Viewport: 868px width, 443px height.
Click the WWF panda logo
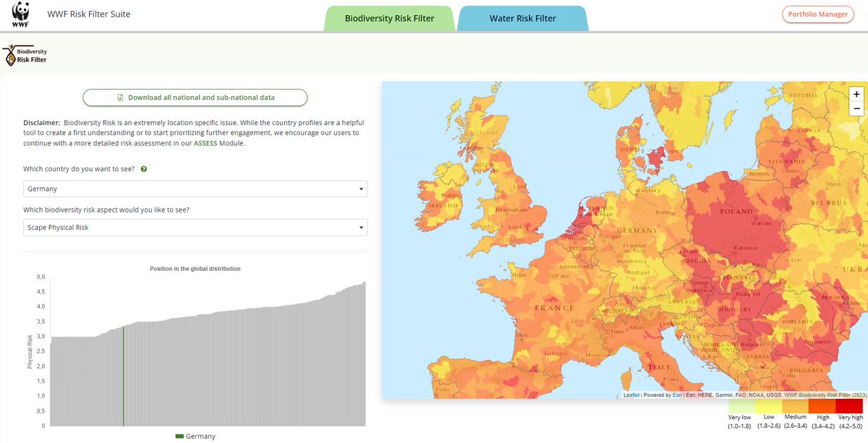point(20,15)
